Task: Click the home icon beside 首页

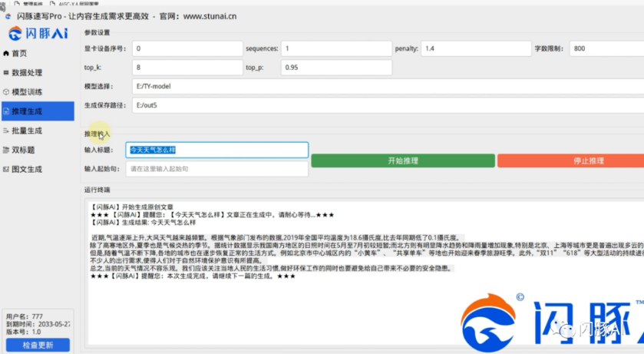Action: (5, 54)
